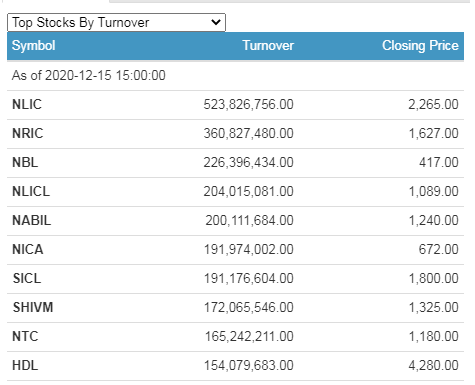The width and height of the screenshot is (475, 385).
Task: Click closing price 417.00
Action: coord(439,162)
